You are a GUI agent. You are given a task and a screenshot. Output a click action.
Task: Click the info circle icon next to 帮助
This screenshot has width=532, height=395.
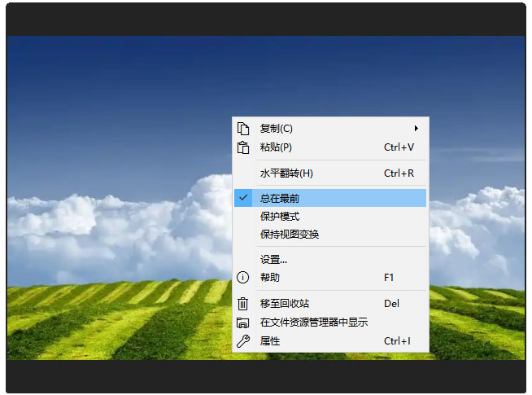(242, 278)
